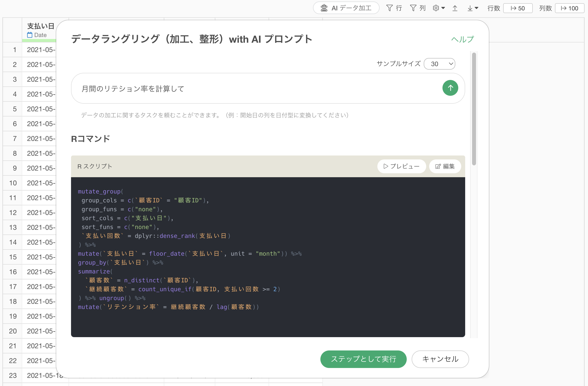
Task: Click the count_unique_if code line
Action: (183, 289)
